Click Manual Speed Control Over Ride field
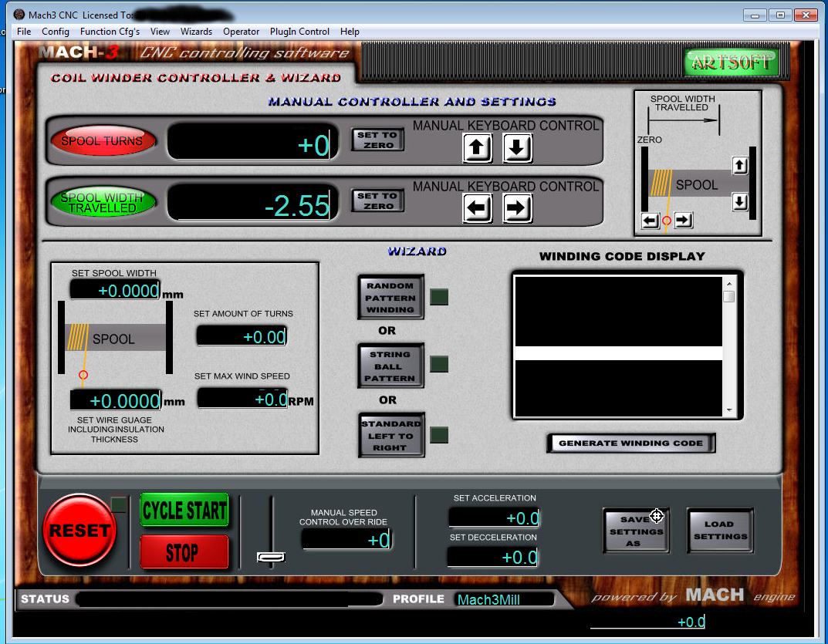 coord(346,539)
